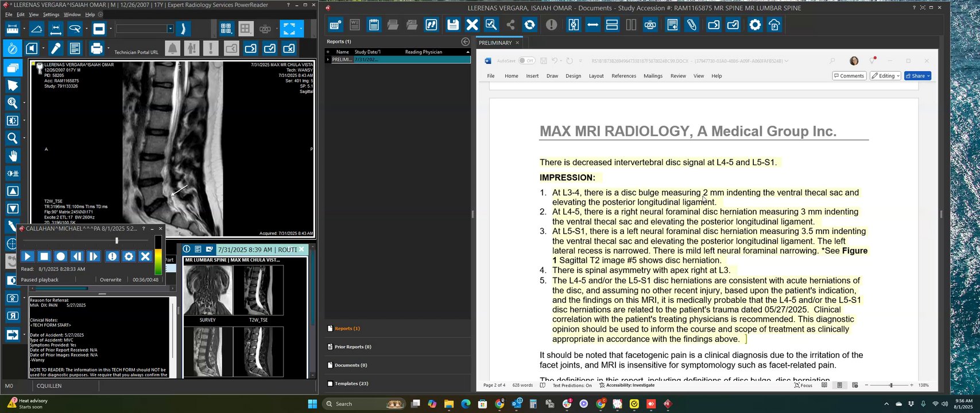Toggle the image stack tool in sidebar
The width and height of the screenshot is (980, 413).
(12, 68)
